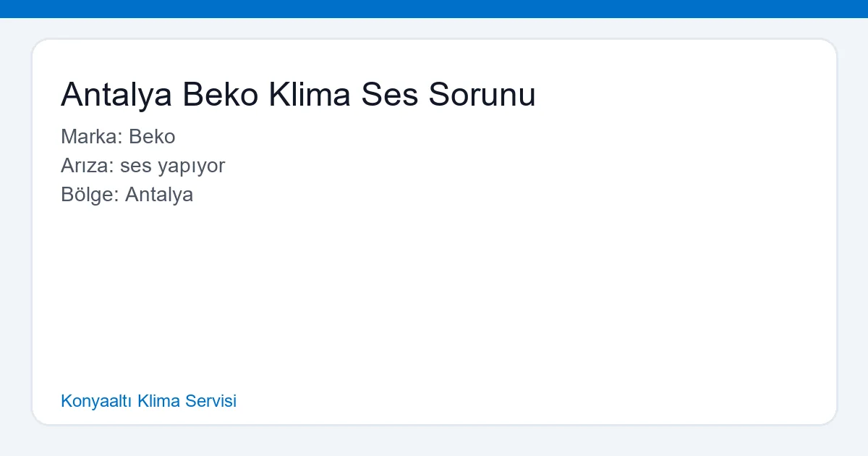Click the word Servisi in the service link
The image size is (868, 456).
tap(213, 401)
